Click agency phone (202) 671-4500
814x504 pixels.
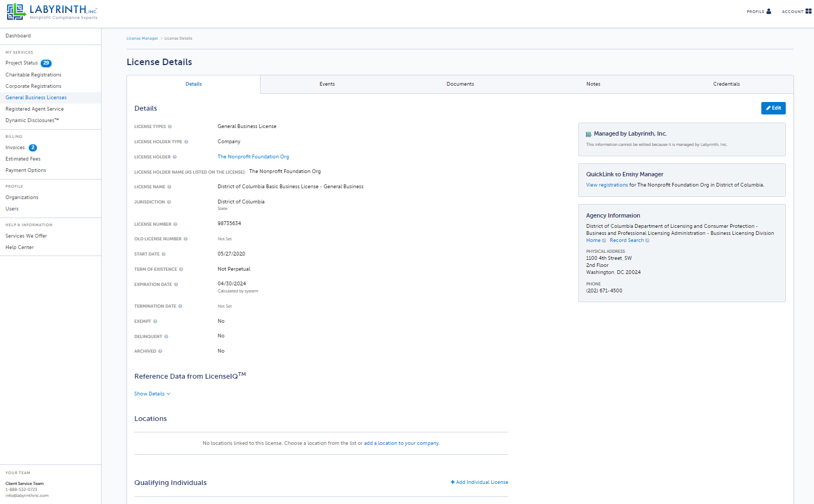coord(604,291)
